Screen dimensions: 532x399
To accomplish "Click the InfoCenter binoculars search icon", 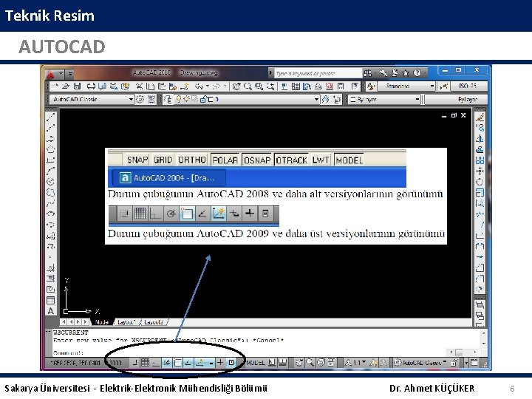I will [x=367, y=72].
